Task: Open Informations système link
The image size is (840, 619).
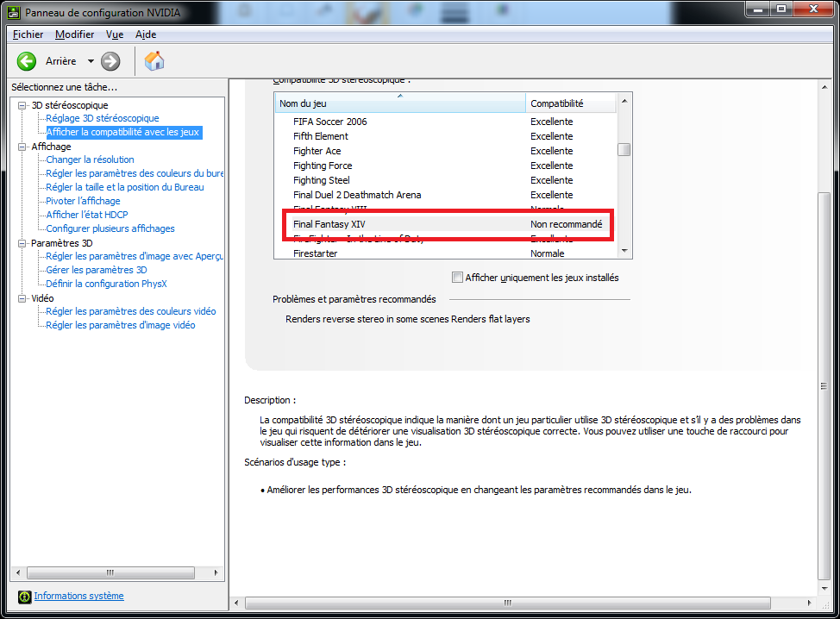Action: tap(78, 596)
